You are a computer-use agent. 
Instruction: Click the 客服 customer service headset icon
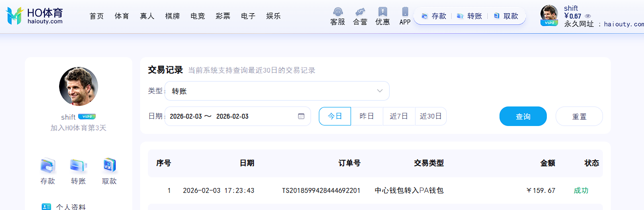(337, 12)
